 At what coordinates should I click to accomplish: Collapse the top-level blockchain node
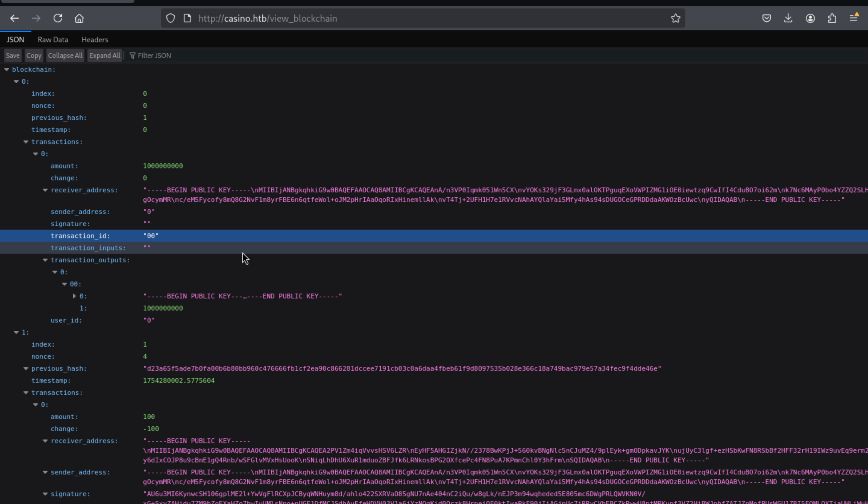[x=7, y=70]
